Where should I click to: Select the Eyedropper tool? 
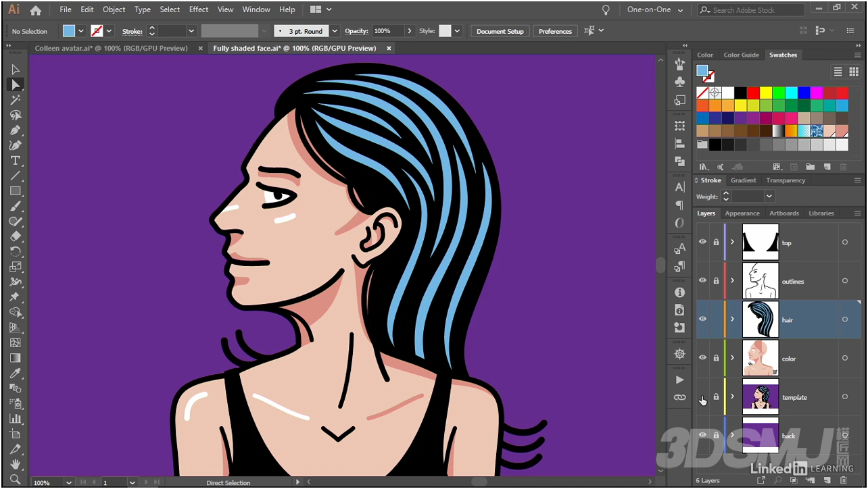coord(15,374)
